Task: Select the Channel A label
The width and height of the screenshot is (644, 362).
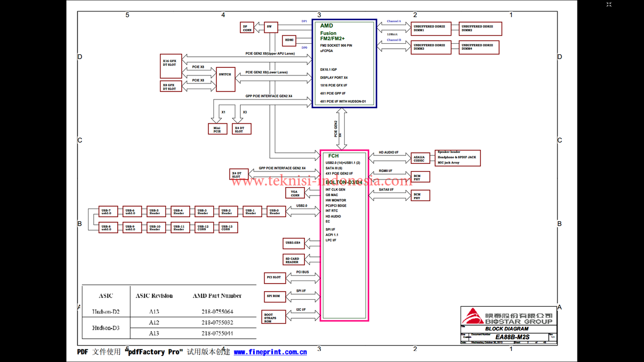Action: point(394,22)
